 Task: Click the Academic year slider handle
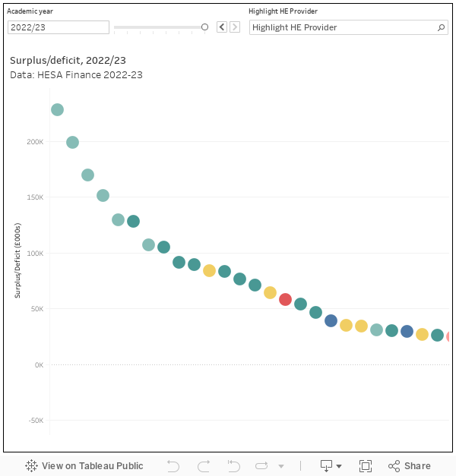click(204, 27)
